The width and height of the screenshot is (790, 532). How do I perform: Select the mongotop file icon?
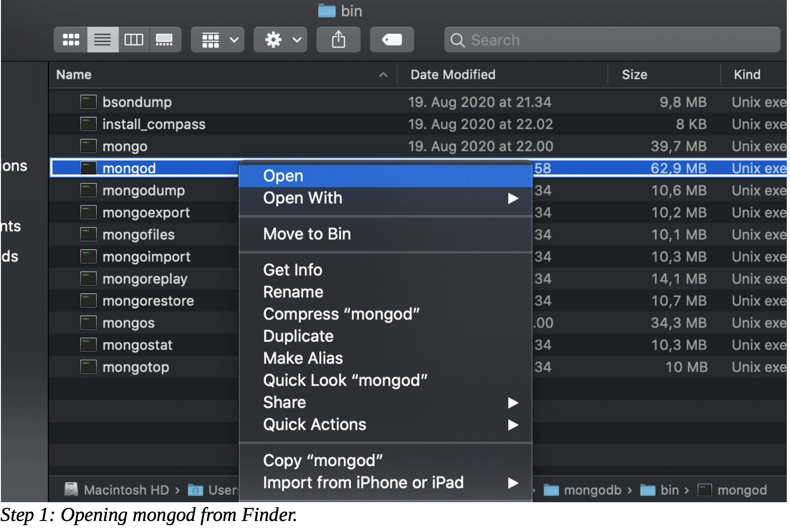coord(89,367)
